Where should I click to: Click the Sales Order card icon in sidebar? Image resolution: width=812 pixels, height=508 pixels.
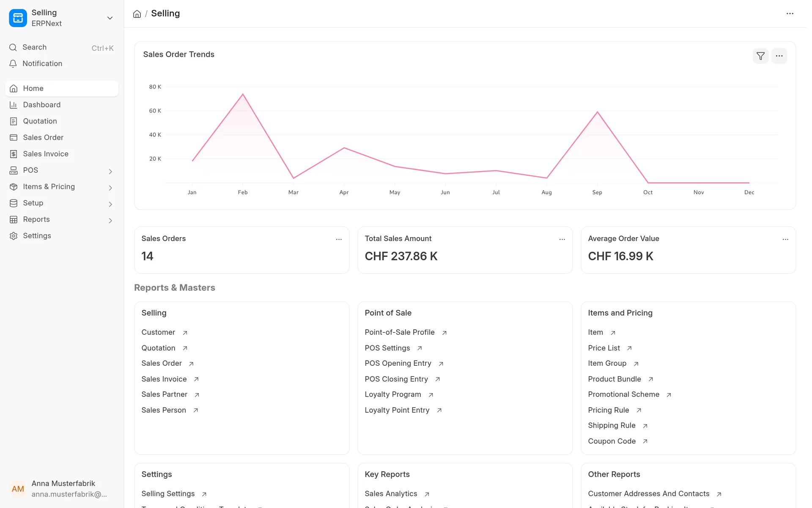click(14, 138)
